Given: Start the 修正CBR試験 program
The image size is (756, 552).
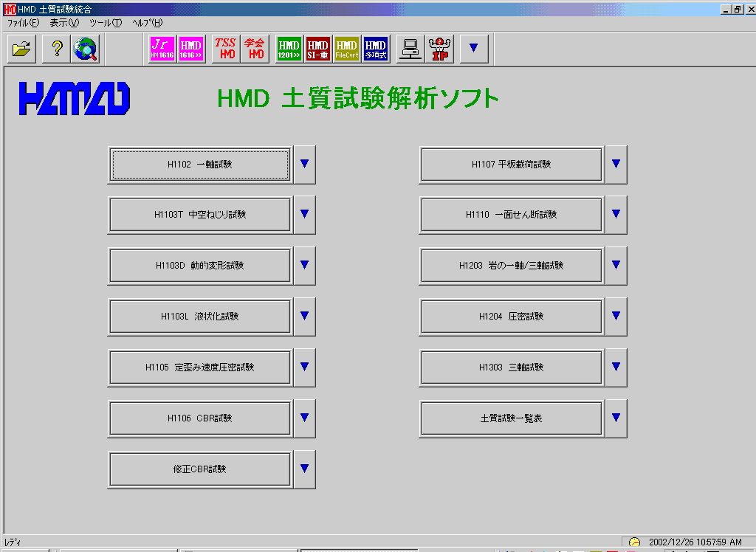Looking at the screenshot, I should (200, 469).
